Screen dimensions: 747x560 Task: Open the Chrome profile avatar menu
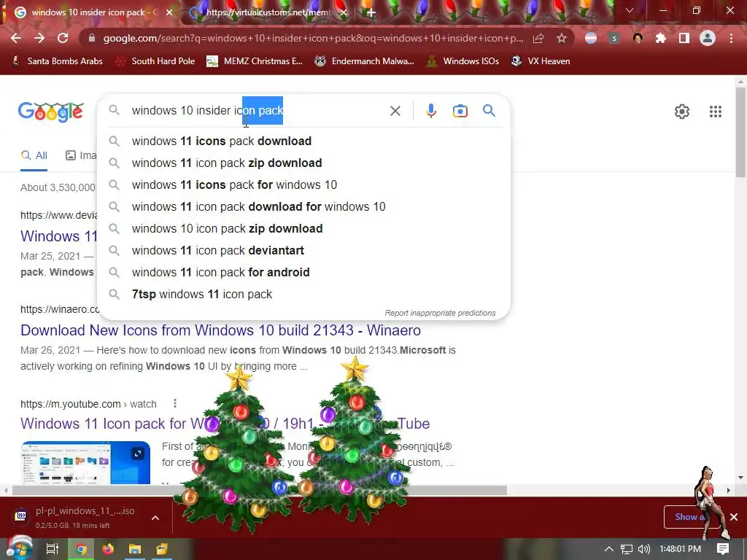[x=708, y=38]
